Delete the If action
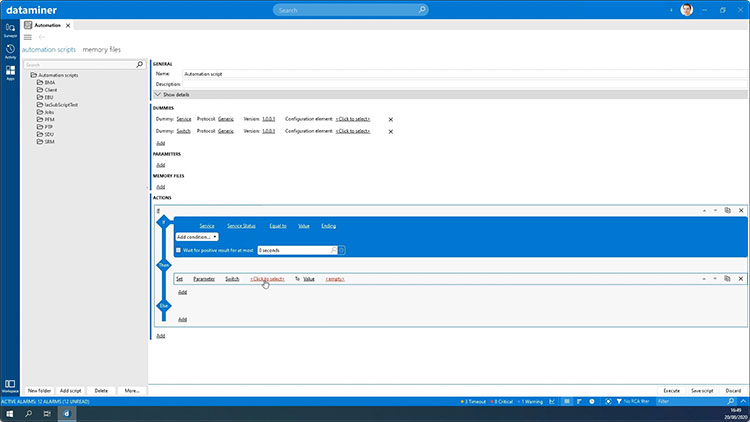 coord(741,211)
